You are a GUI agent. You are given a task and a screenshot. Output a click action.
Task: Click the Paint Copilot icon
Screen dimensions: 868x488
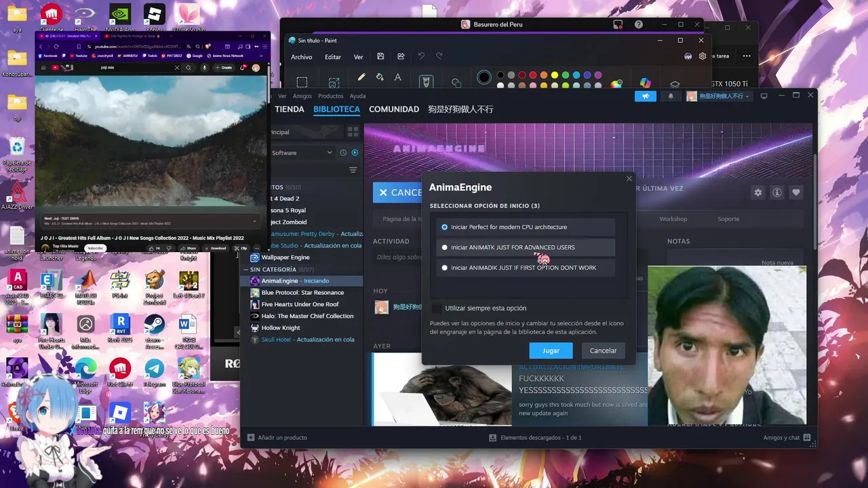pyautogui.click(x=646, y=83)
